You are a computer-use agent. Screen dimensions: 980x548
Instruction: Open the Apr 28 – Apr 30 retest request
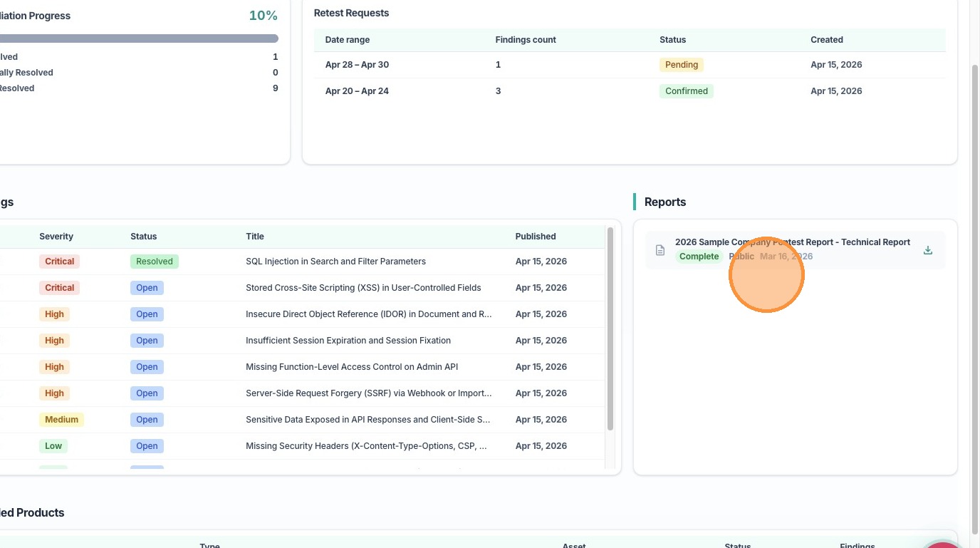(x=630, y=65)
